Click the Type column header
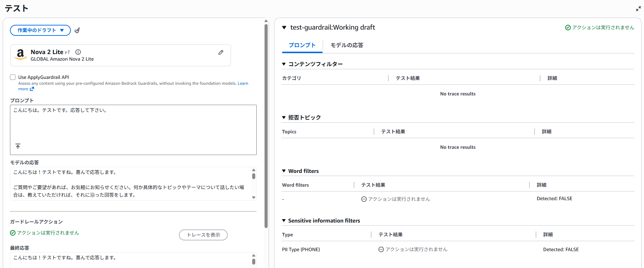The width and height of the screenshot is (644, 268). tap(288, 235)
